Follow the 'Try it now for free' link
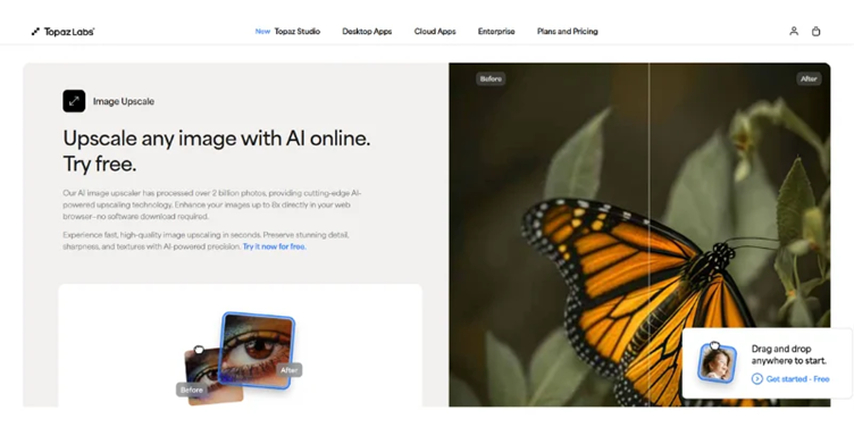 [274, 247]
